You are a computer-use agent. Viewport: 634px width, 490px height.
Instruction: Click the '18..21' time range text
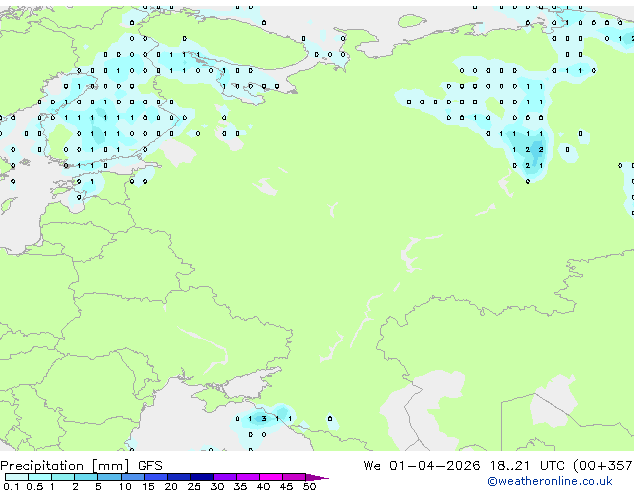509,466
